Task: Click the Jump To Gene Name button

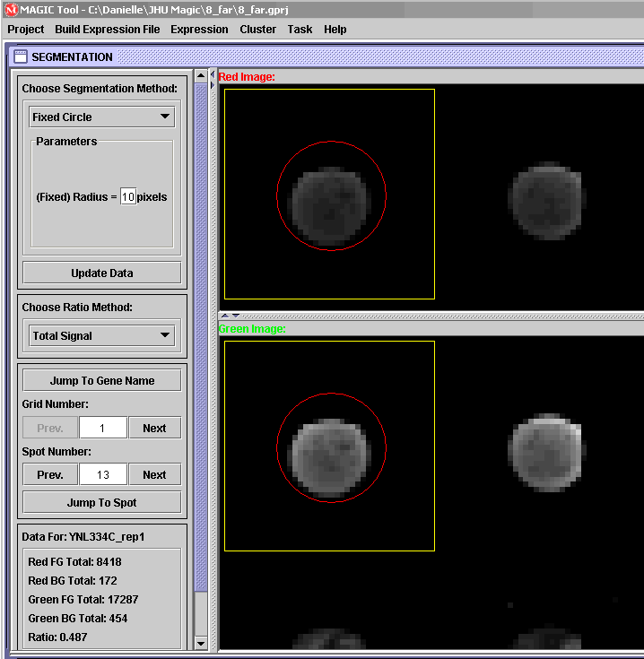Action: [x=101, y=380]
